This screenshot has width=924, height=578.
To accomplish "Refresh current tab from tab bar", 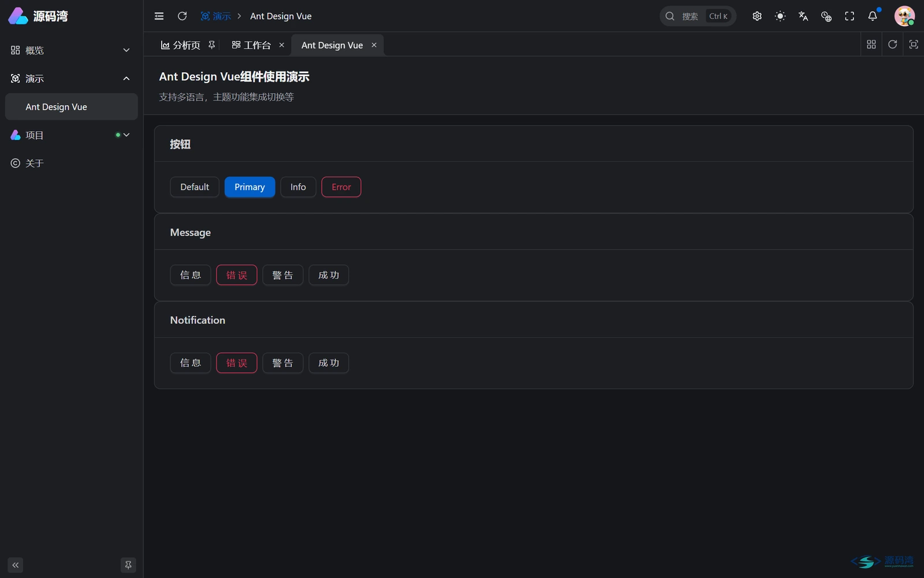I will (x=892, y=45).
